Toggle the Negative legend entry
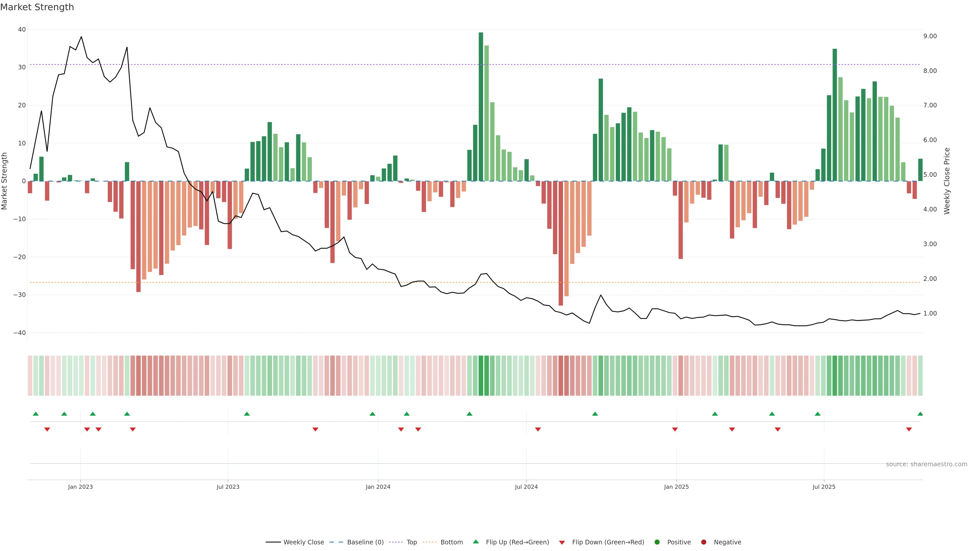This screenshot has height=551, width=980. coord(727,542)
